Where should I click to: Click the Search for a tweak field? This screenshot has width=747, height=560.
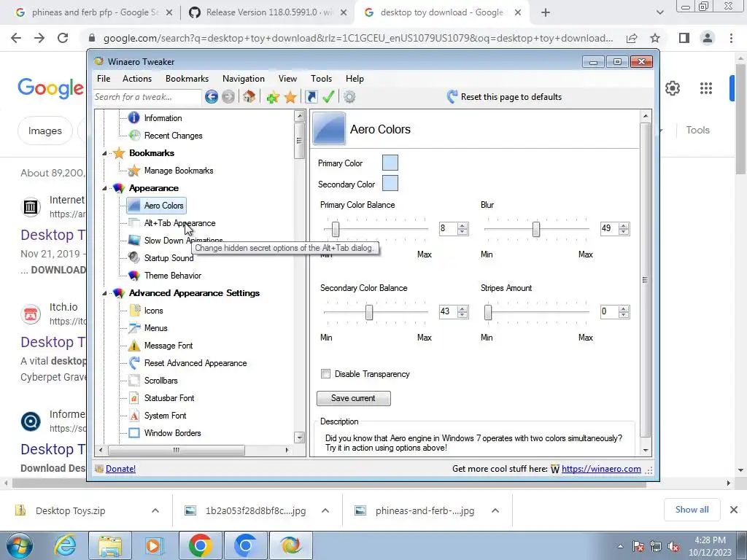pyautogui.click(x=147, y=97)
